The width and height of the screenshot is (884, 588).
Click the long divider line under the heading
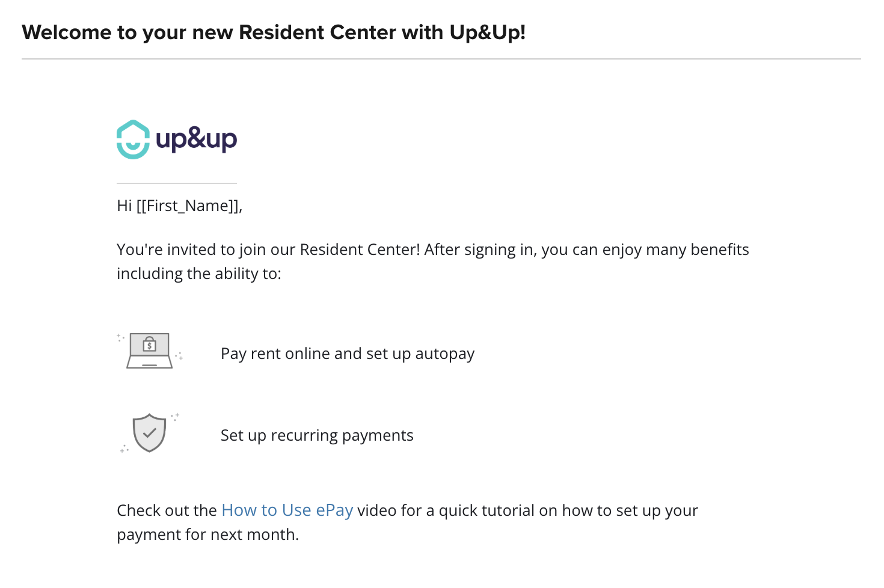(x=441, y=59)
